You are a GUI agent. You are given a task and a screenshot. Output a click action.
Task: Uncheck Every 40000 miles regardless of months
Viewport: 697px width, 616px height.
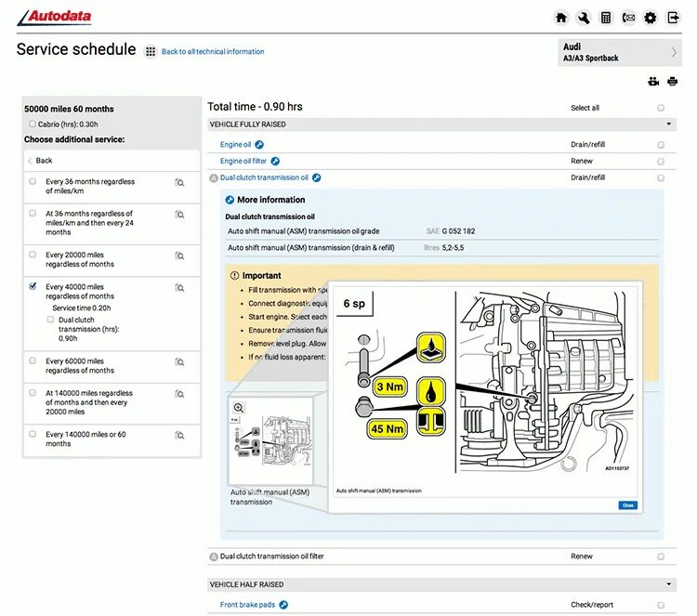click(33, 286)
